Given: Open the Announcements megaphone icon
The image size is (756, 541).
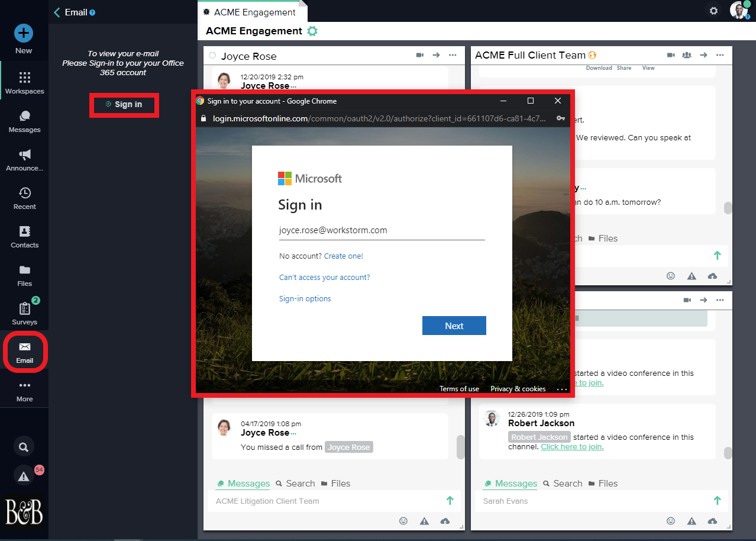Looking at the screenshot, I should 24,155.
